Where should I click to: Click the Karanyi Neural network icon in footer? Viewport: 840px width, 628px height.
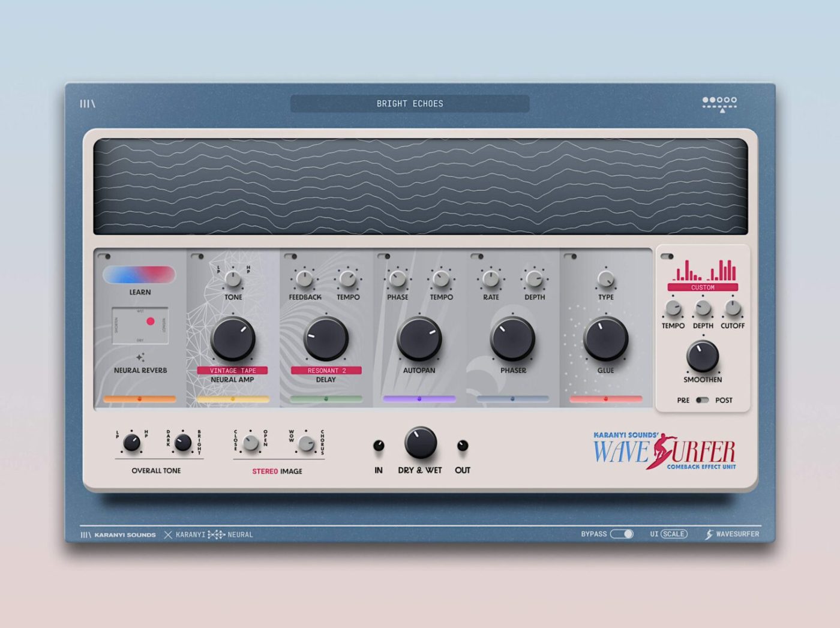tap(216, 534)
